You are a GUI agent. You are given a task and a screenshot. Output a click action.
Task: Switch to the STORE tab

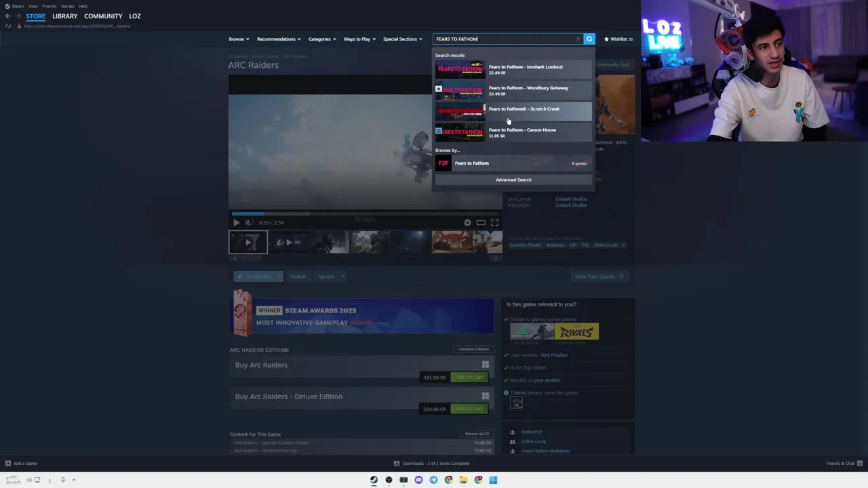tap(36, 16)
